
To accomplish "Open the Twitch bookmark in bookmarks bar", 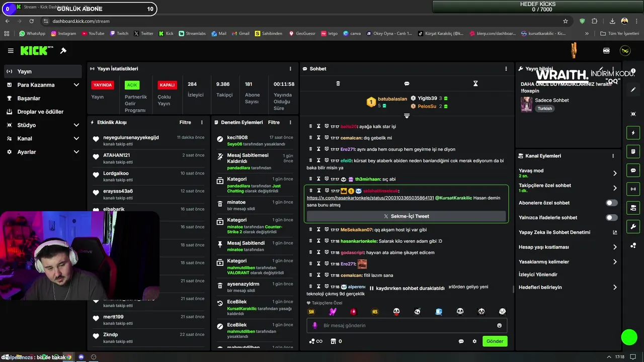I will tap(118, 34).
